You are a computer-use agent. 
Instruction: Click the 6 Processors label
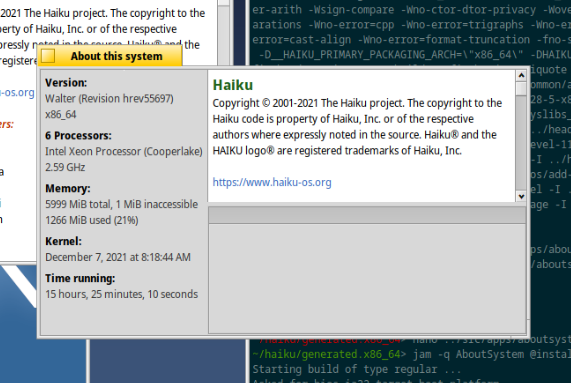[x=78, y=135]
